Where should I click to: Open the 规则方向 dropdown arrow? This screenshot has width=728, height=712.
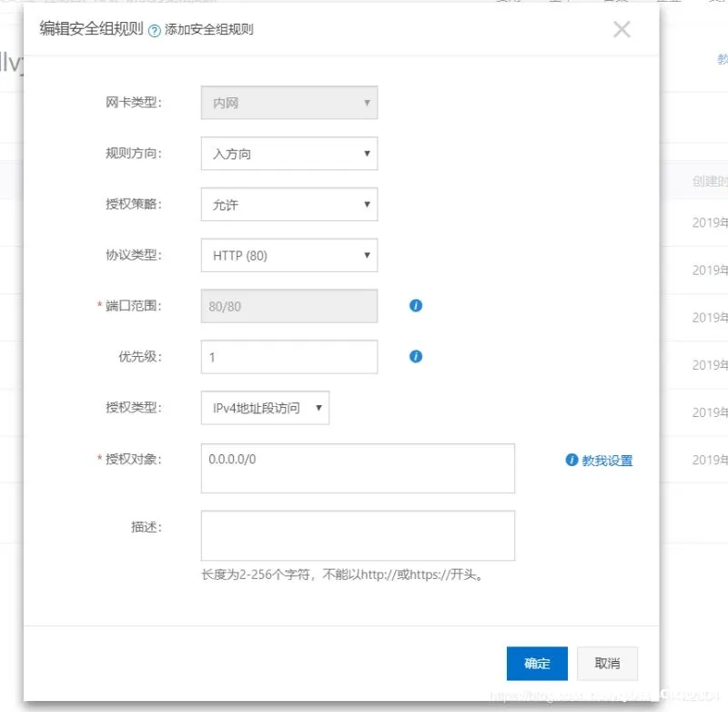tap(368, 153)
